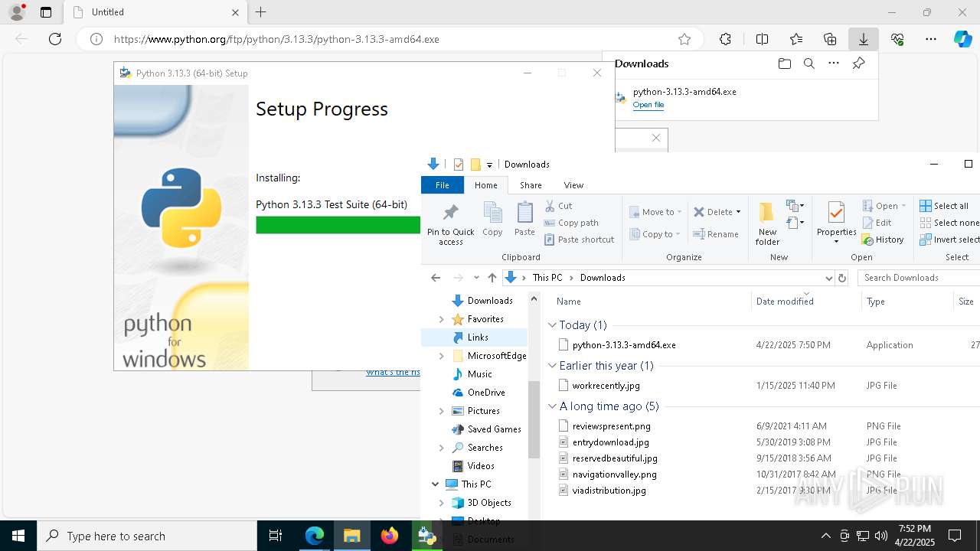Open downloads folder icon in Downloads panel
The height and width of the screenshot is (551, 980).
(x=784, y=64)
